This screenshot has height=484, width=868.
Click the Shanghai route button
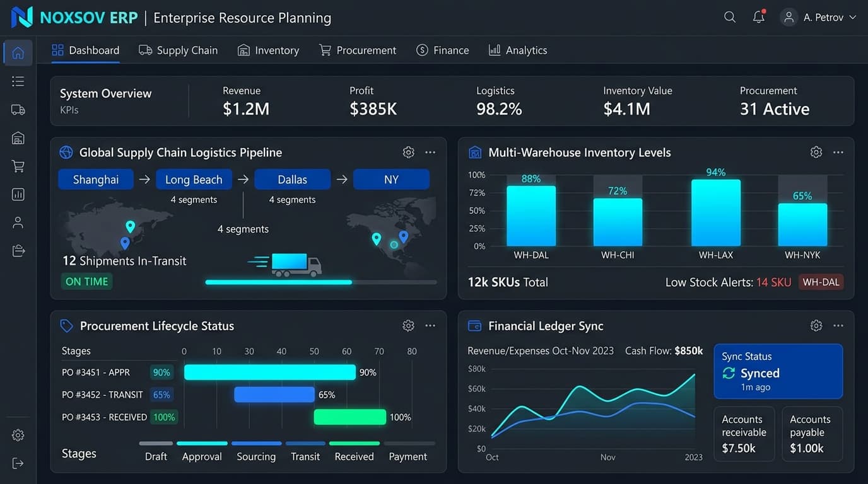[x=96, y=180]
